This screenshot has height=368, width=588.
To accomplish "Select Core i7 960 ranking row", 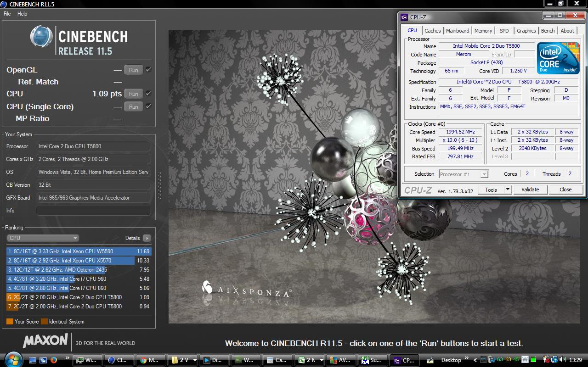I will tap(79, 279).
